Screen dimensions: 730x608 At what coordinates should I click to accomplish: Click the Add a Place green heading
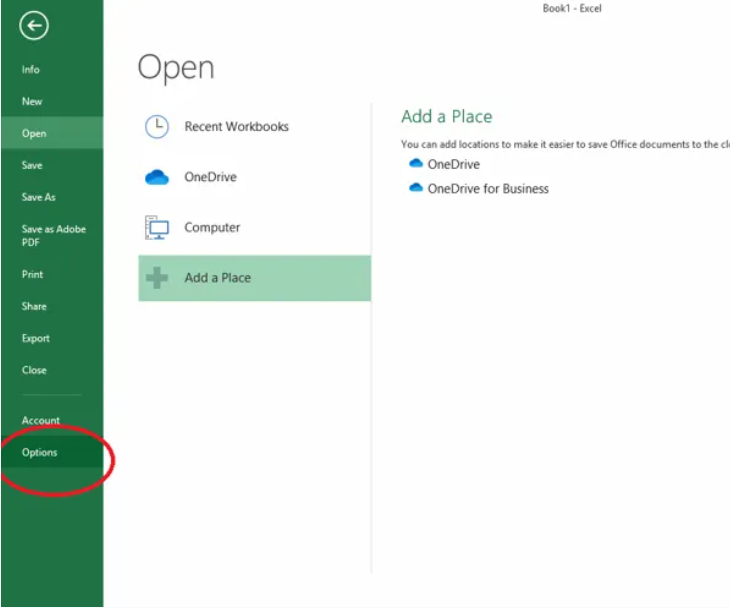coord(446,116)
